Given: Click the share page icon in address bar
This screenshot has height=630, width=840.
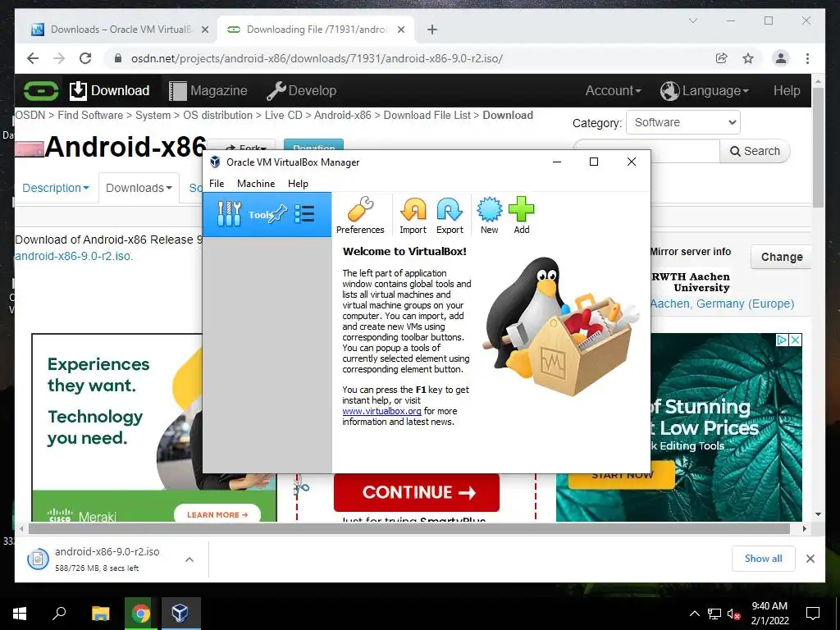Looking at the screenshot, I should tap(722, 58).
